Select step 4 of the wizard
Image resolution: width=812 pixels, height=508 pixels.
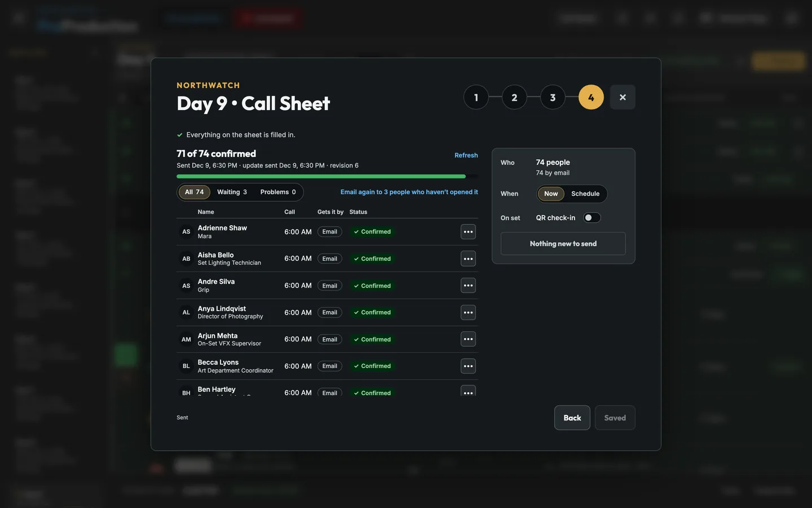click(591, 97)
